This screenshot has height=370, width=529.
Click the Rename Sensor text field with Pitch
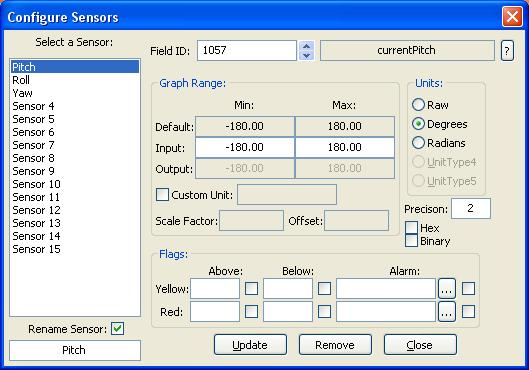coord(75,350)
